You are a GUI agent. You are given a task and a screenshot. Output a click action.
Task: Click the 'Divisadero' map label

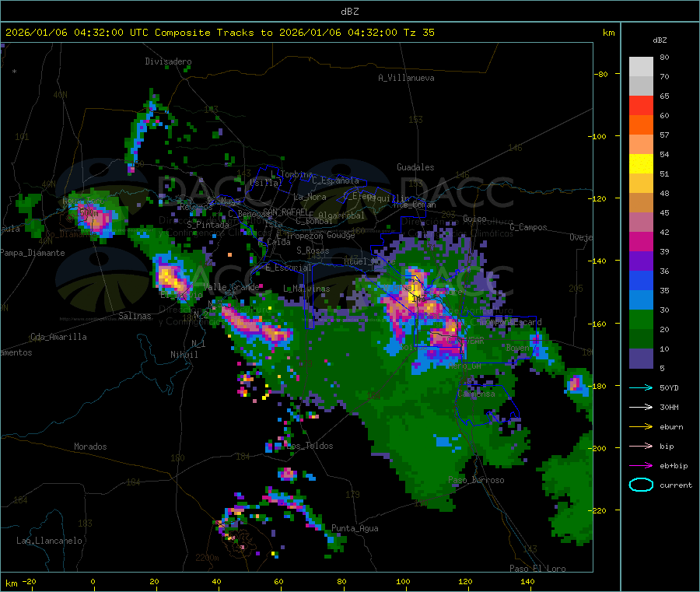point(168,61)
